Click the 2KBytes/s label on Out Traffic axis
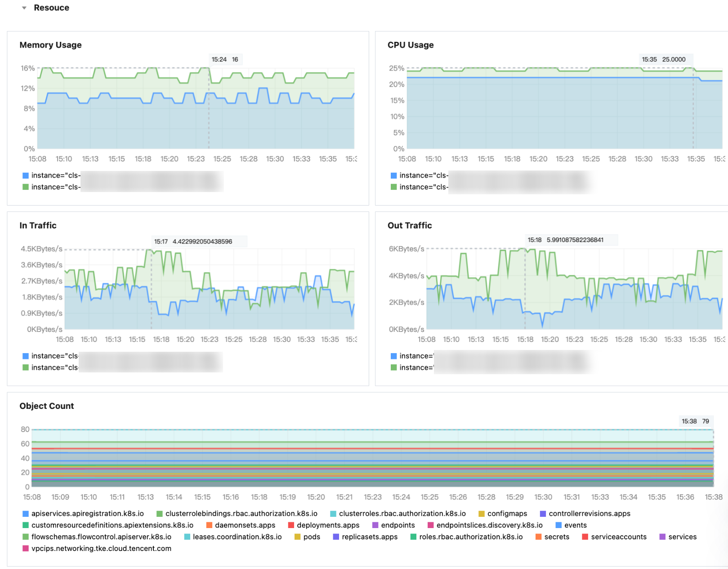 [406, 302]
